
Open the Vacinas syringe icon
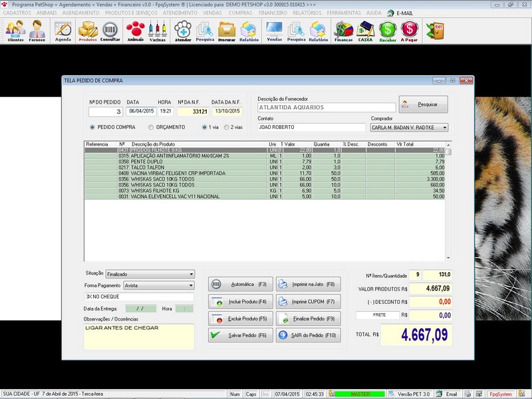[x=158, y=31]
